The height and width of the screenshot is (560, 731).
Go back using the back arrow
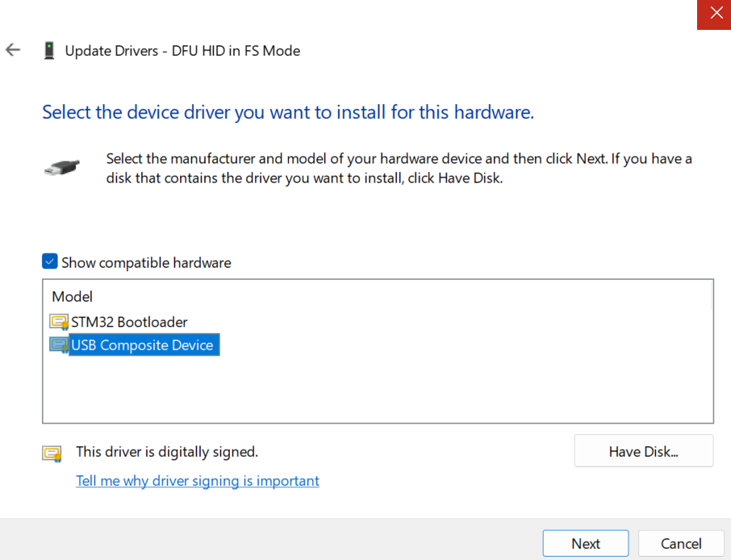coord(13,50)
